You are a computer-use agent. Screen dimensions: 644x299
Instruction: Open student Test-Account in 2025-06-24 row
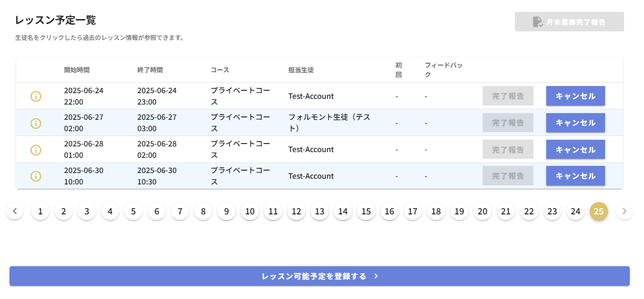pyautogui.click(x=311, y=96)
